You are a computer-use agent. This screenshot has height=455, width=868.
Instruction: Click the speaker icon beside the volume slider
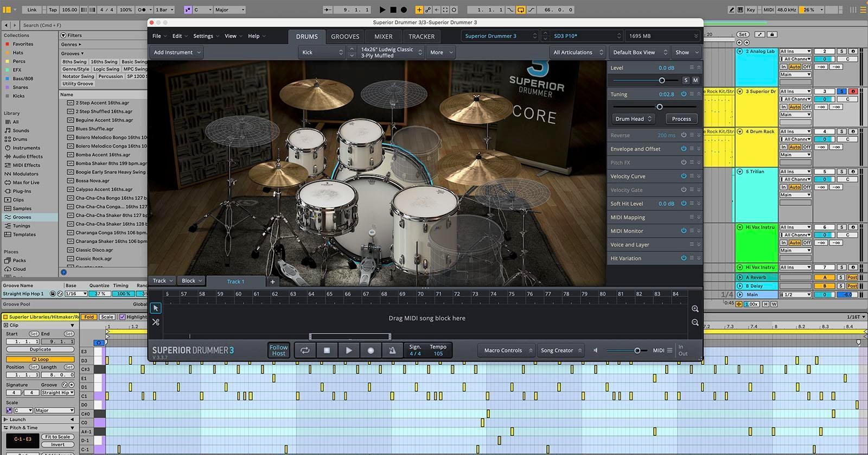(x=595, y=350)
